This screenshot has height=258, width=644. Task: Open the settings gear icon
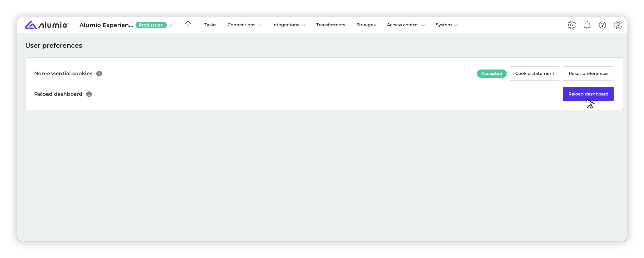[x=572, y=25]
